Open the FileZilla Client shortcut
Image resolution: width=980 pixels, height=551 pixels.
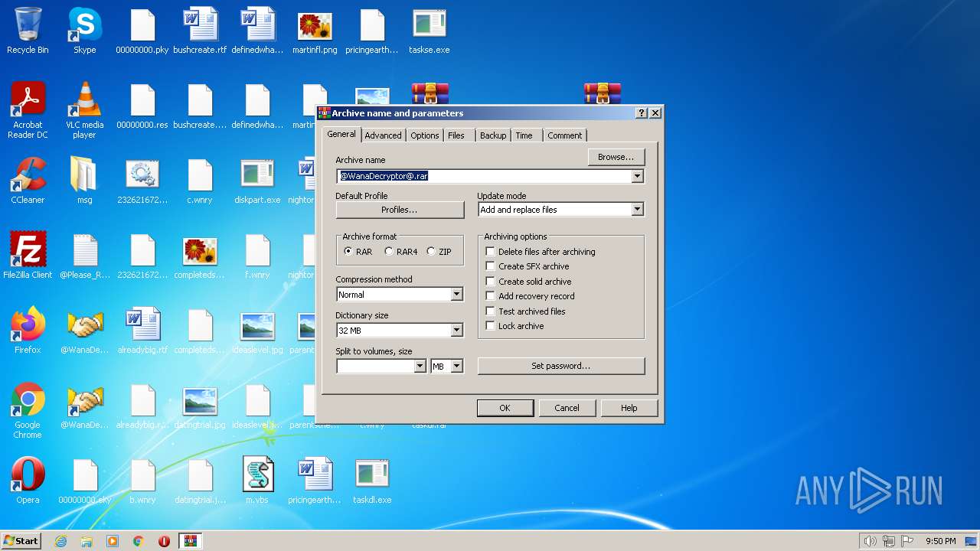click(x=28, y=256)
